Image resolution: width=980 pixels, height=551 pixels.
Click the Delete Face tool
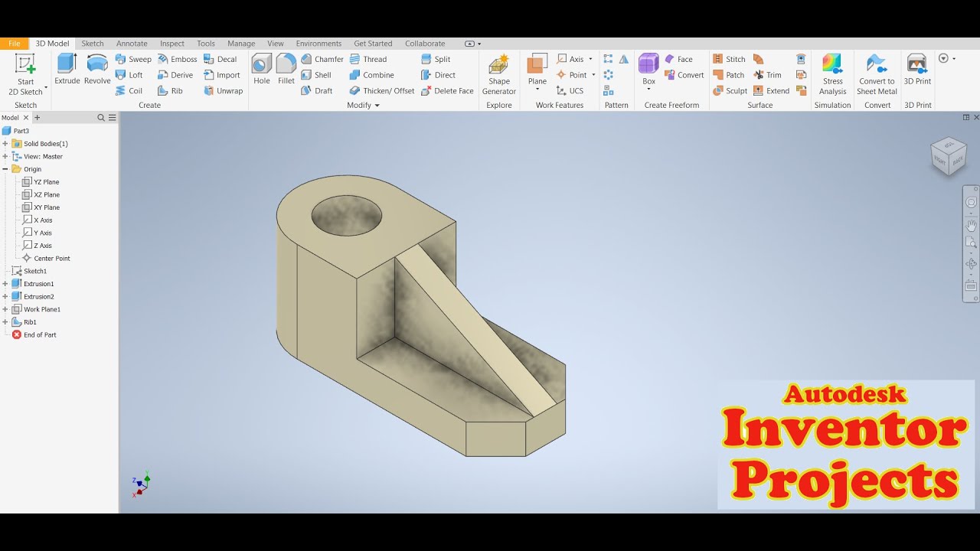(447, 90)
